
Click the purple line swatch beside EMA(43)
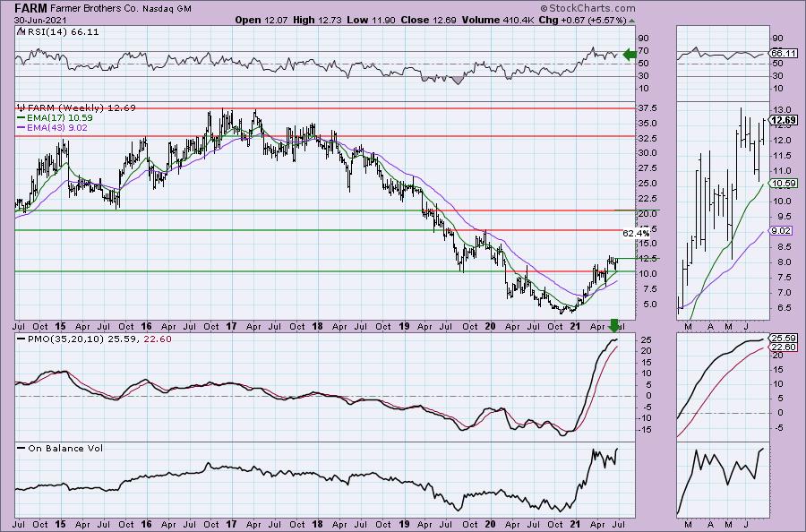click(x=21, y=127)
